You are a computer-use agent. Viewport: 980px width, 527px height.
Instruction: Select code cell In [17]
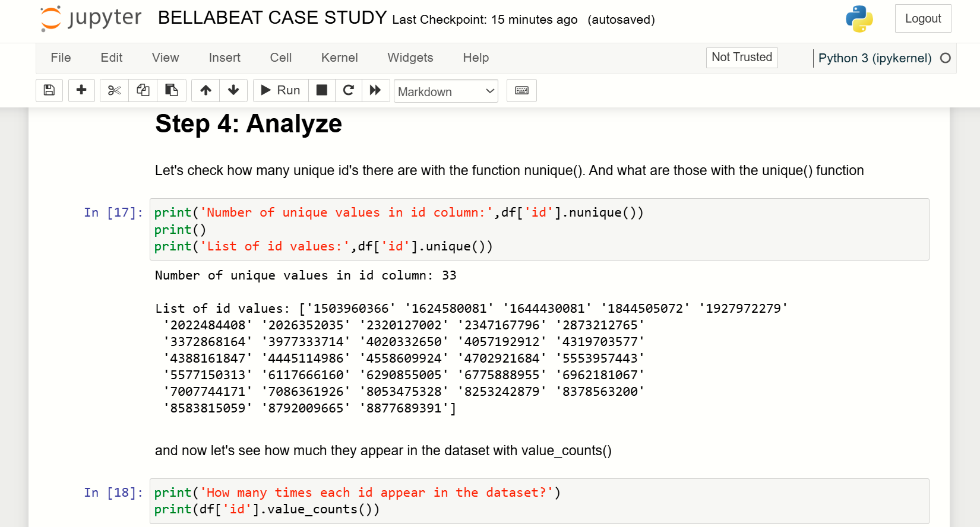pyautogui.click(x=539, y=229)
